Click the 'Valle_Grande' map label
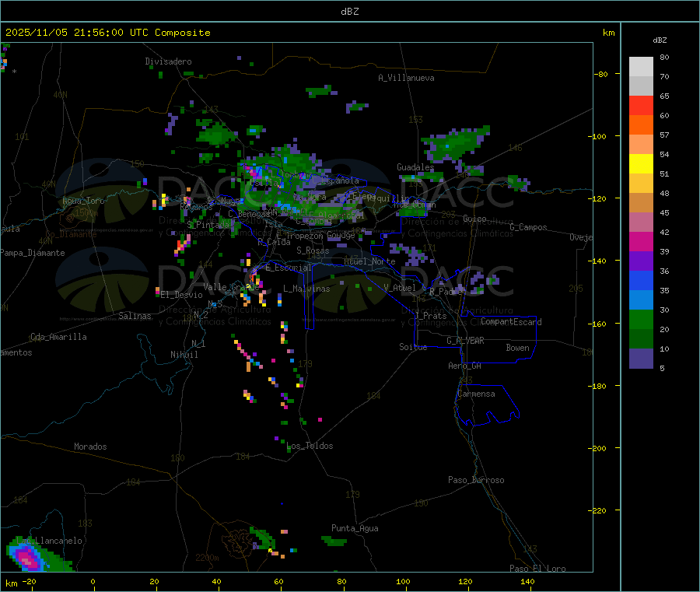Screen dimensions: 700x592 [x=231, y=287]
